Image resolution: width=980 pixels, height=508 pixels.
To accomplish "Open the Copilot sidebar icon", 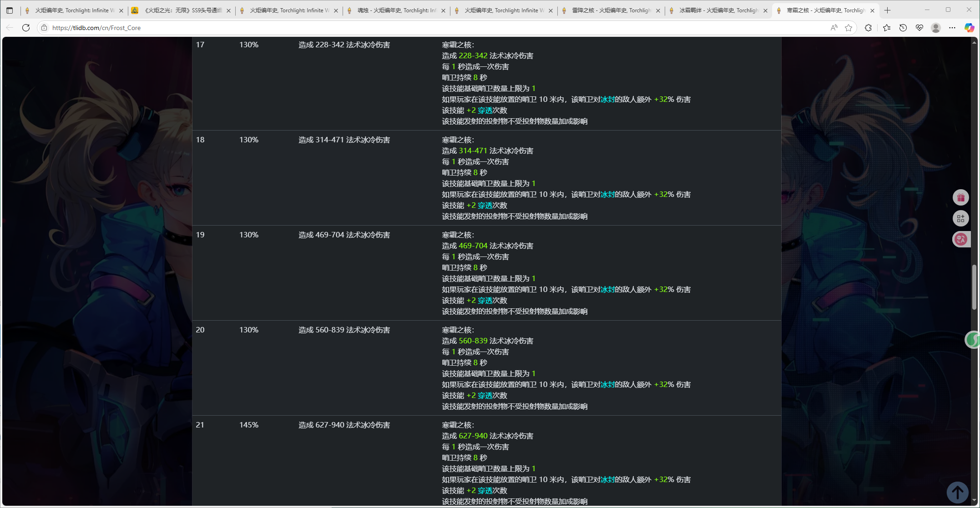I will 969,28.
